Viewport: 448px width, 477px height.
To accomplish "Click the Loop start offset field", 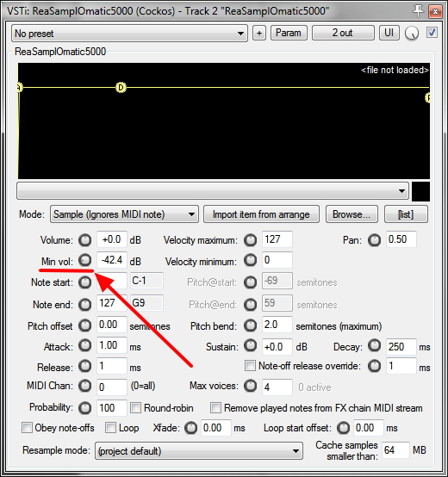I will point(368,428).
